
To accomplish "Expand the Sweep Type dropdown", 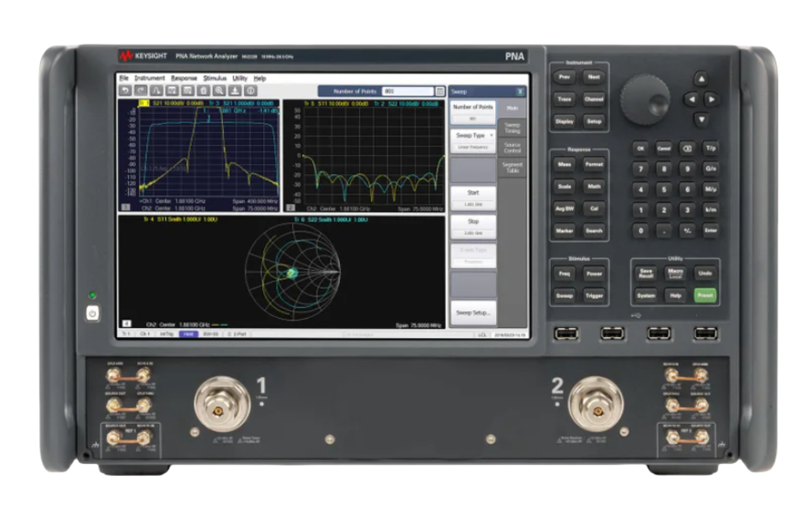I will click(473, 136).
